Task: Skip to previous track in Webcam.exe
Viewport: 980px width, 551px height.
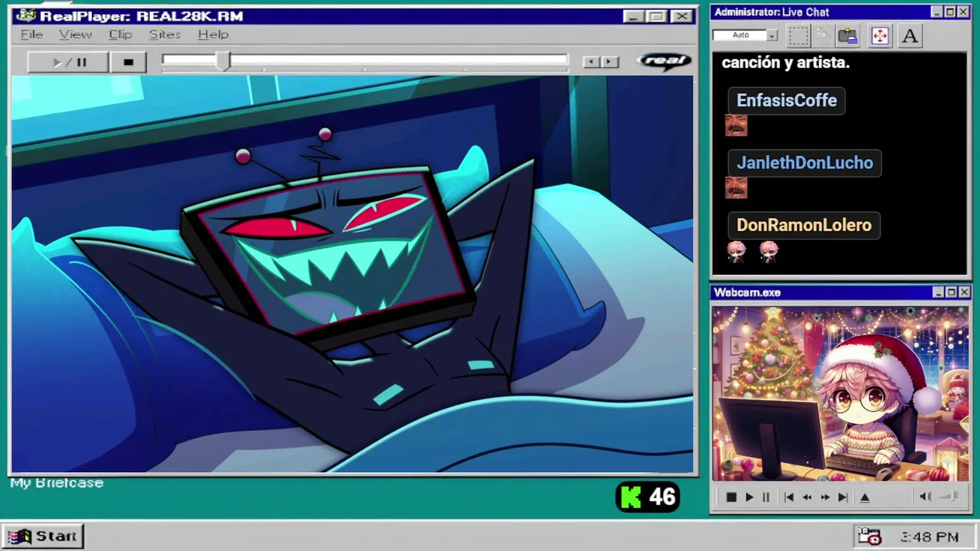Action: click(x=789, y=497)
